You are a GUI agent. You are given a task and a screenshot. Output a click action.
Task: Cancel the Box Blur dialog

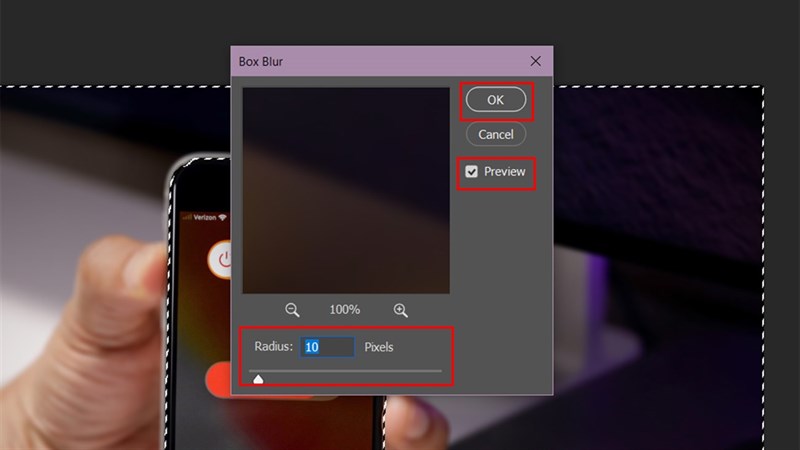495,134
